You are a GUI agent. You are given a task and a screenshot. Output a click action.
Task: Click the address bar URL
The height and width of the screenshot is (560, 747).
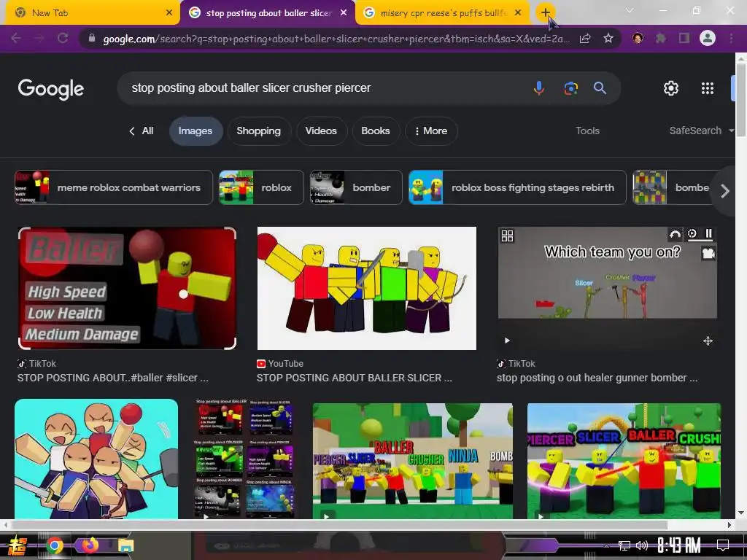(x=336, y=39)
